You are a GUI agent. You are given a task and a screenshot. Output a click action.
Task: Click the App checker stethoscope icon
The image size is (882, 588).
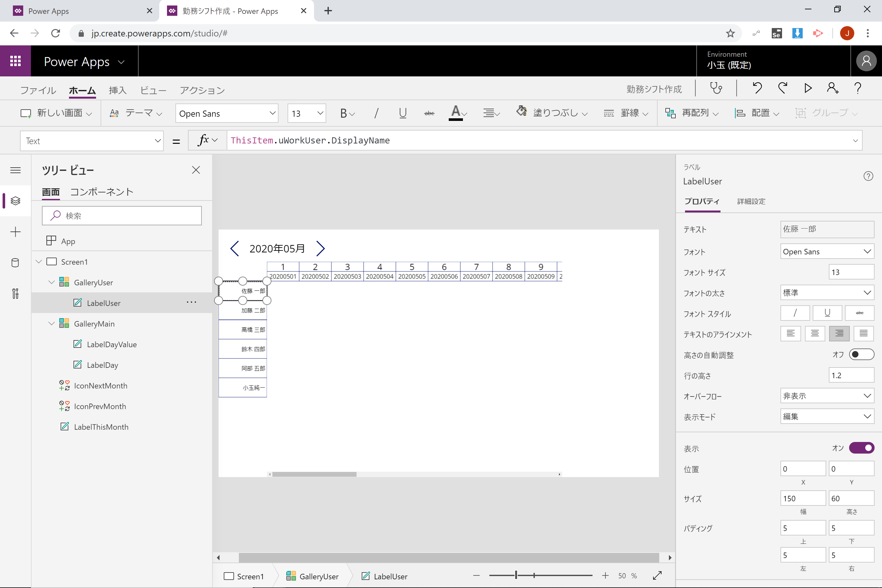tap(716, 89)
